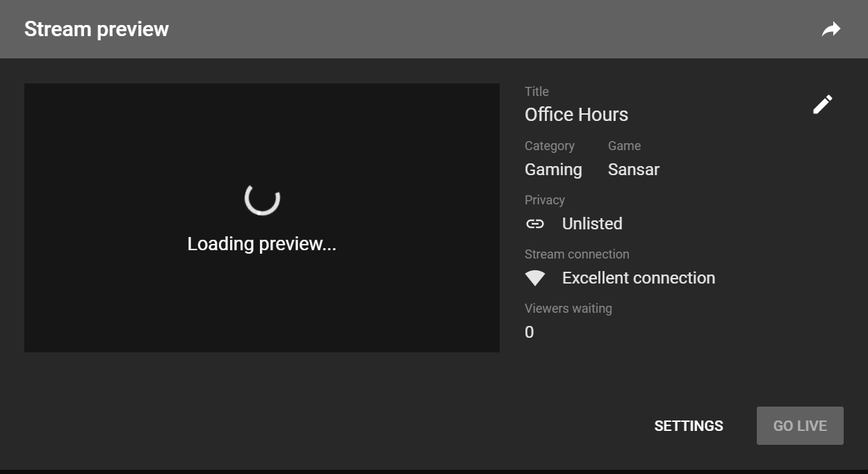Choose the Sansar game entry

(633, 169)
